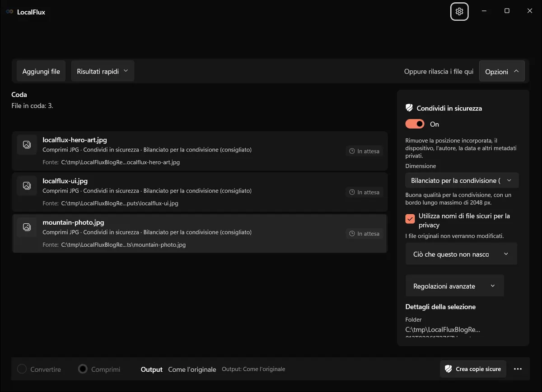Viewport: 542px width, 392px height.
Task: Minimize the LocalFlux window
Action: (x=484, y=11)
